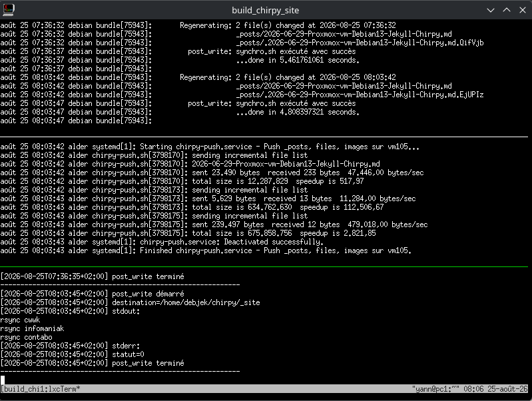
Task: Click the 07:36:35 "post_write terminé" line
Action: click(x=92, y=276)
